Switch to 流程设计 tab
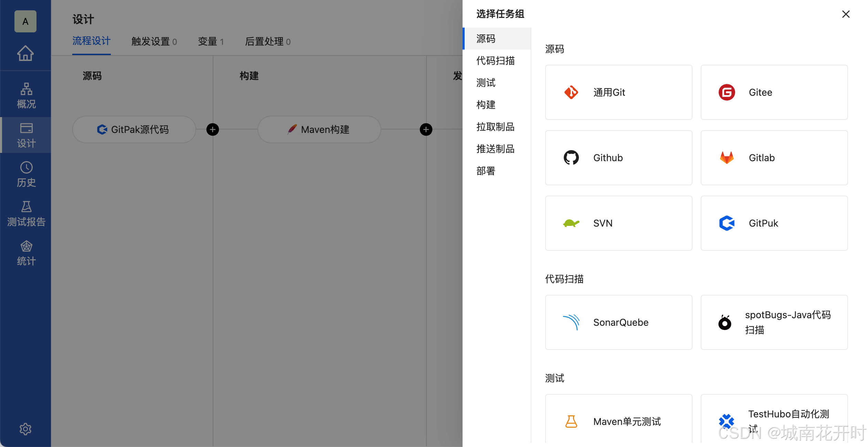The width and height of the screenshot is (868, 447). coord(92,41)
